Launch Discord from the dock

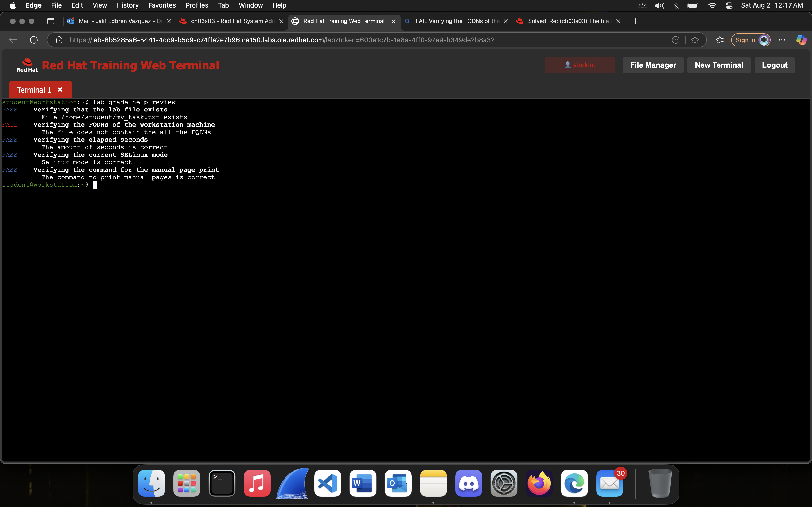click(469, 483)
